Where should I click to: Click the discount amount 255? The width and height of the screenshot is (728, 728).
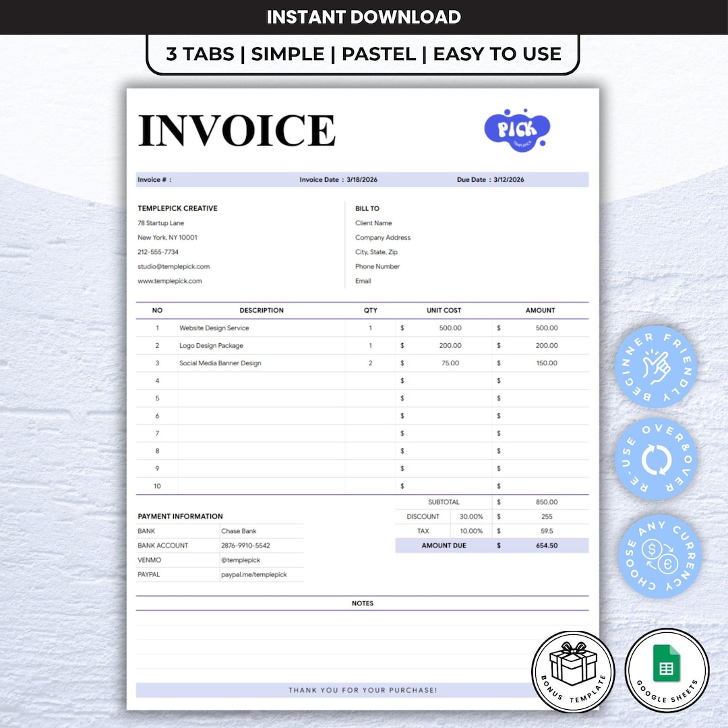[547, 516]
